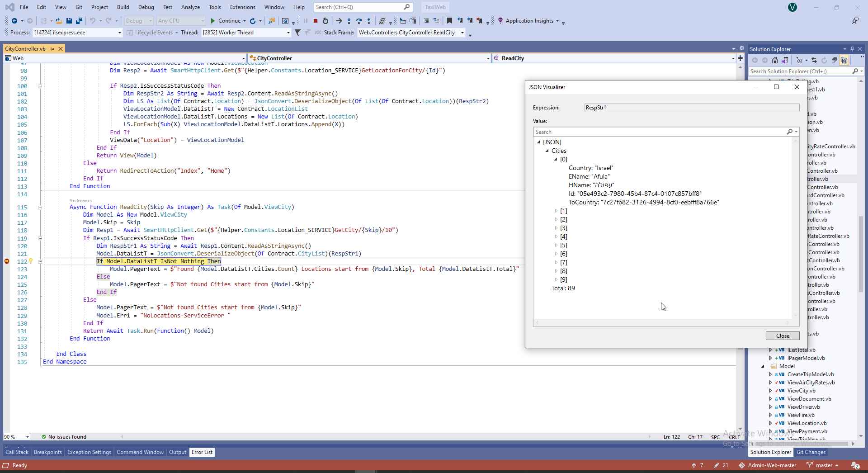The width and height of the screenshot is (868, 473).
Task: Click the user account avatar icon
Action: click(x=793, y=7)
